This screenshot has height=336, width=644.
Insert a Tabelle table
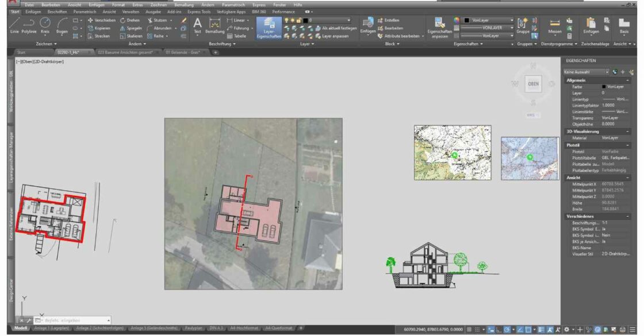[x=236, y=36]
